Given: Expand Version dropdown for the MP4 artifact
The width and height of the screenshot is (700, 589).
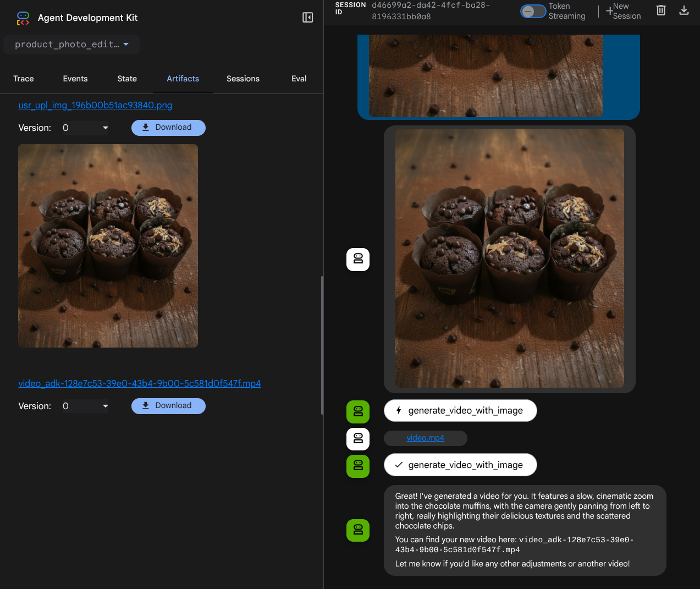Looking at the screenshot, I should tap(85, 406).
